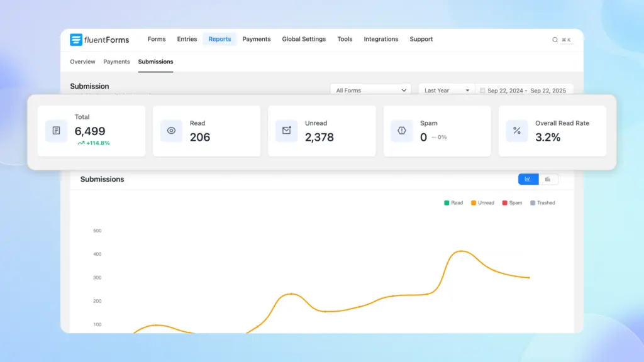
Task: Click the green upward trend arrow
Action: coord(81,143)
